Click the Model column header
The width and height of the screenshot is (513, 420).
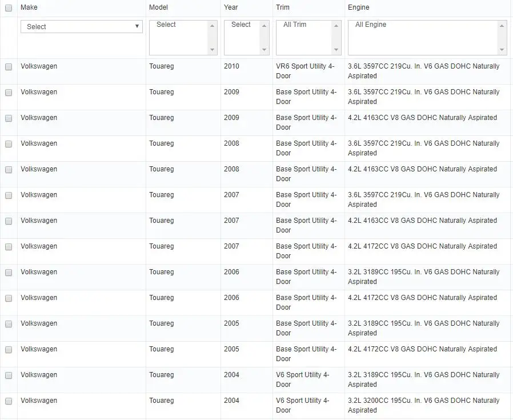[x=158, y=7]
